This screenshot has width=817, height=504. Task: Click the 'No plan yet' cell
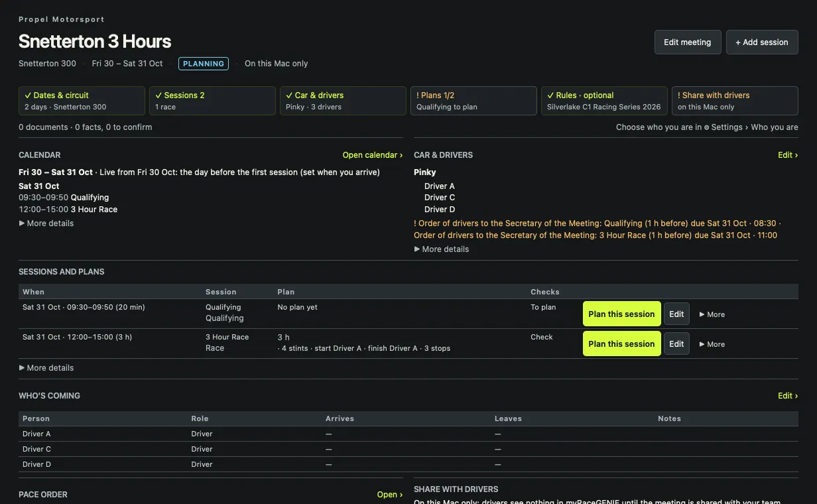[x=298, y=308]
